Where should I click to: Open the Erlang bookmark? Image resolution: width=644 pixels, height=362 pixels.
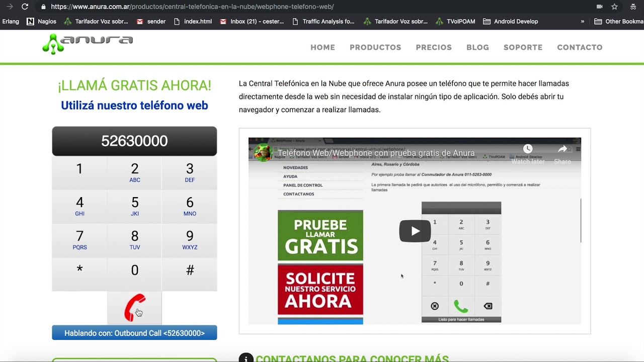coord(11,22)
